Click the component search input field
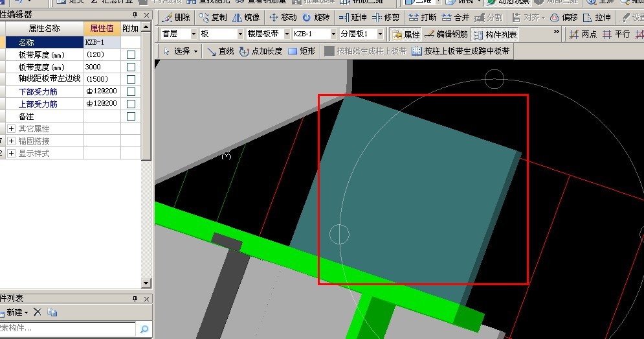 click(67, 328)
